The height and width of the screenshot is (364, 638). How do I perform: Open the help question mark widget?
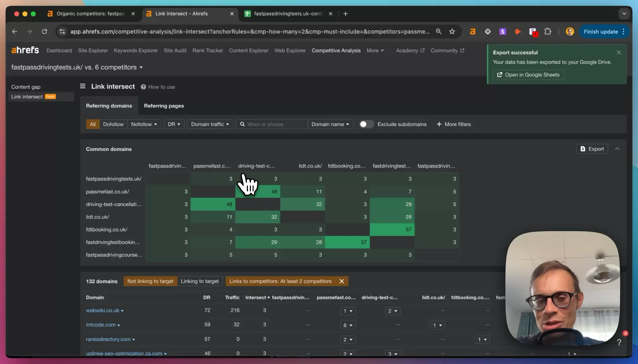click(x=619, y=342)
